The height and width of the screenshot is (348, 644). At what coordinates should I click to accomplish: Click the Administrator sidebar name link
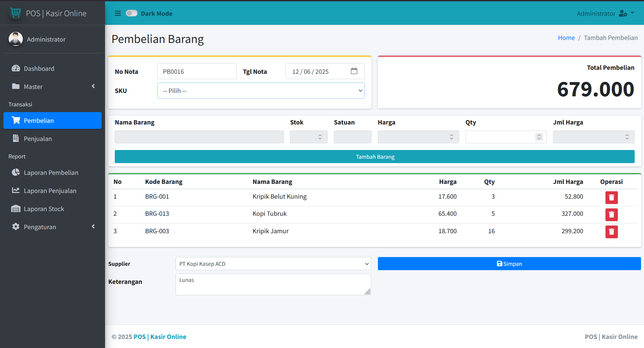click(46, 39)
